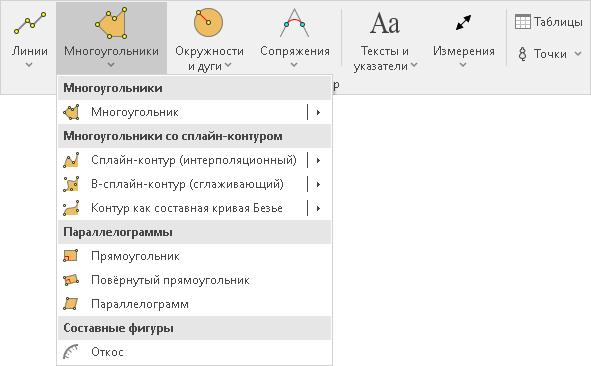Collapse the Многоугольники ribbon dropdown chevron

[x=111, y=65]
